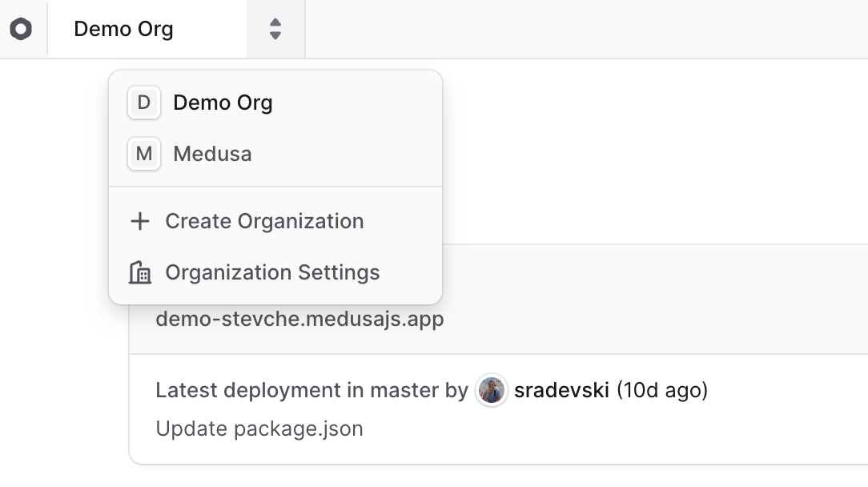Click the up-down chevron icon on org switcher
Viewport: 868px width, 487px height.
275,29
